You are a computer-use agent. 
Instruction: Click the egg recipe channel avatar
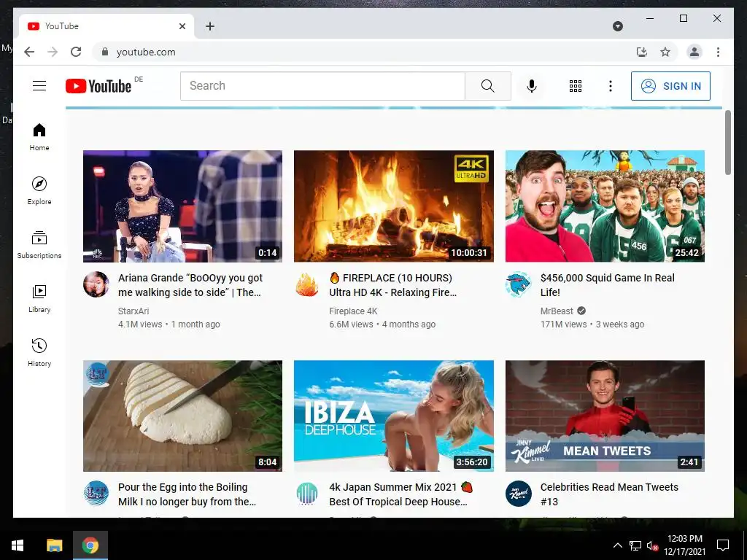[x=96, y=494]
